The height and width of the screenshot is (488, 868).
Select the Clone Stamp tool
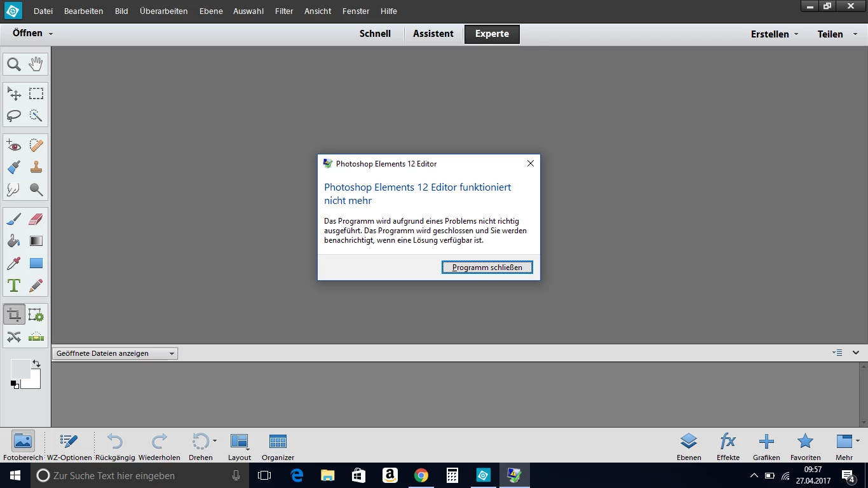pyautogui.click(x=36, y=167)
